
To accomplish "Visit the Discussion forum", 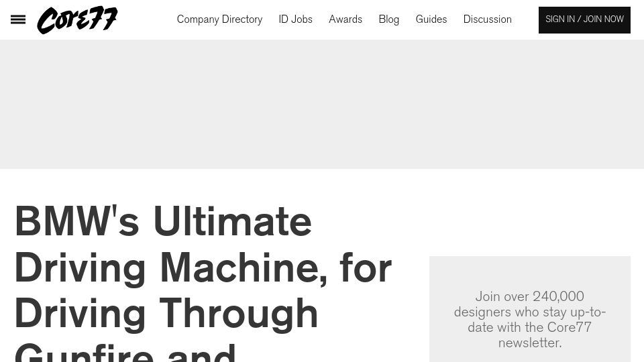I will pos(488,19).
